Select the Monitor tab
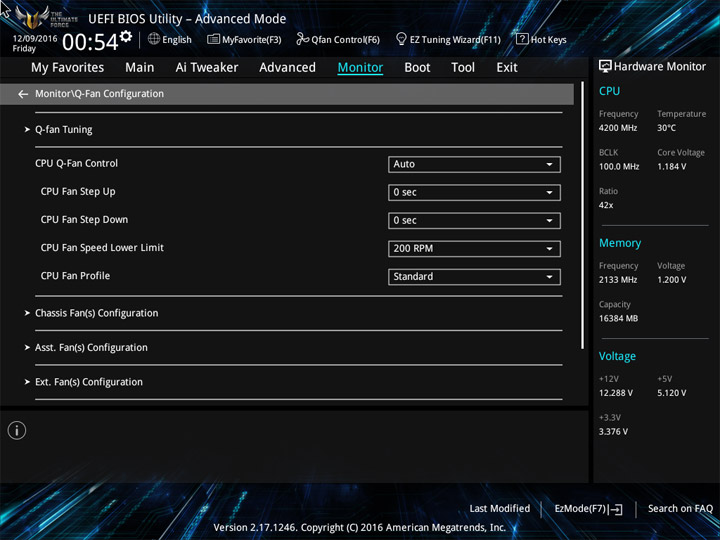Image resolution: width=720 pixels, height=540 pixels. pos(360,68)
